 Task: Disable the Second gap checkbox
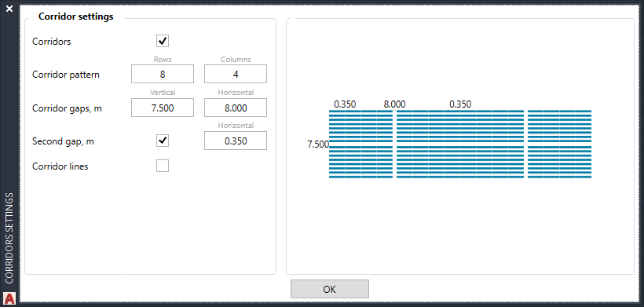(x=163, y=141)
